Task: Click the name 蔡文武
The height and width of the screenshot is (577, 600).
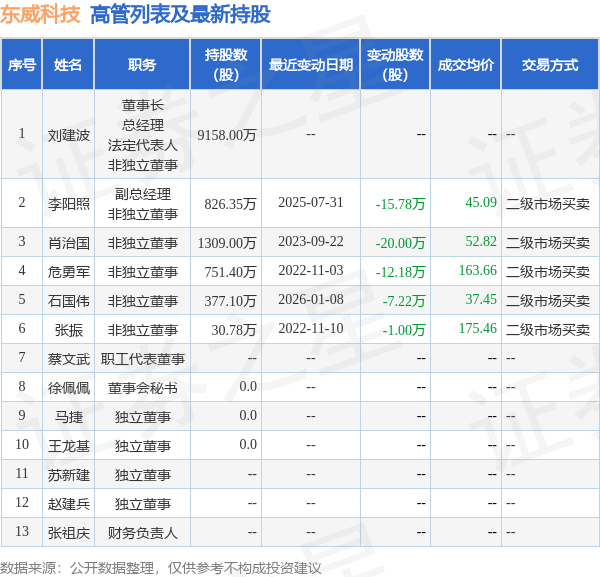Action: coord(68,359)
